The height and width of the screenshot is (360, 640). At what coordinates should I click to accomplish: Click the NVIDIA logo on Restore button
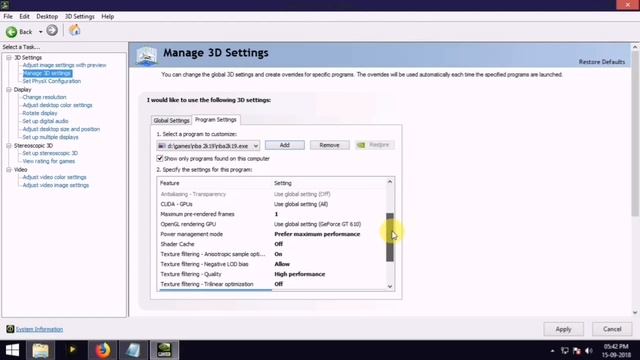[361, 145]
